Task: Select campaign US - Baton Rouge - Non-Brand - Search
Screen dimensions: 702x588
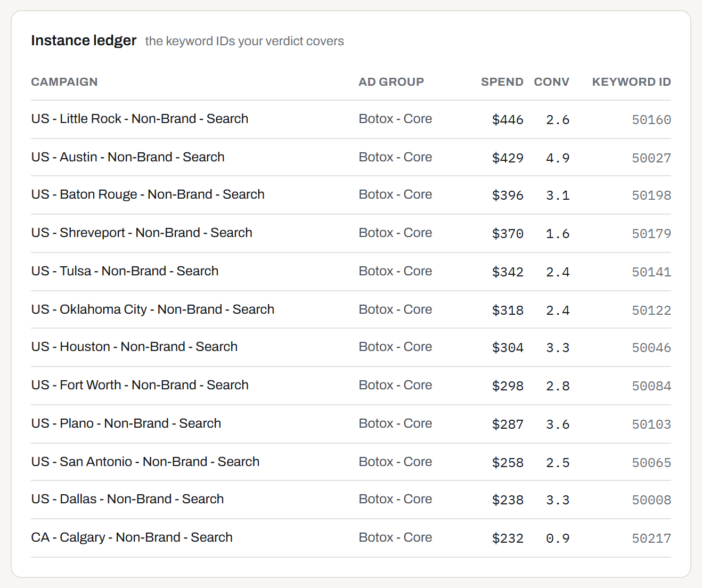Action: [x=148, y=194]
